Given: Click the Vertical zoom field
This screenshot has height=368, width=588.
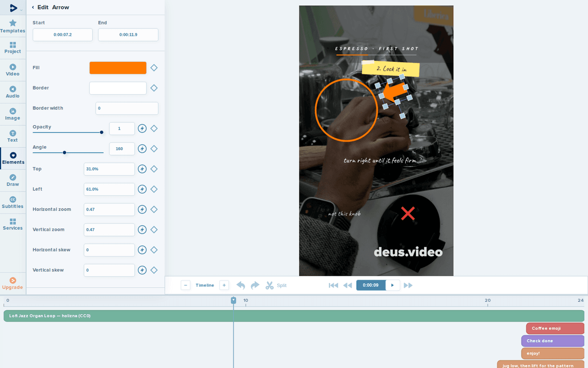Looking at the screenshot, I should (x=109, y=230).
